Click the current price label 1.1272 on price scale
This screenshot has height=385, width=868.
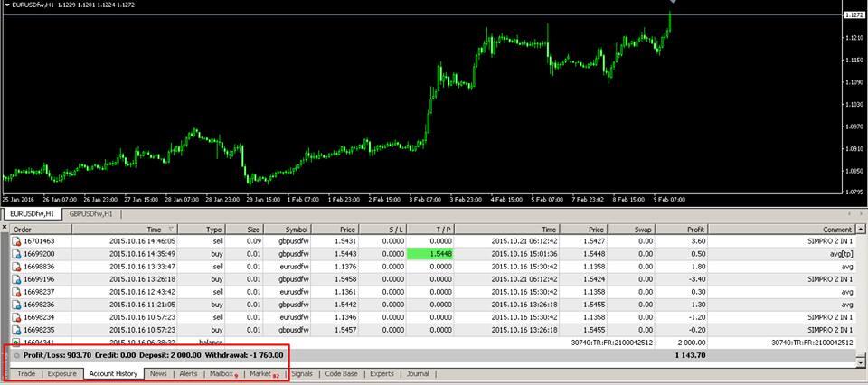tap(856, 15)
